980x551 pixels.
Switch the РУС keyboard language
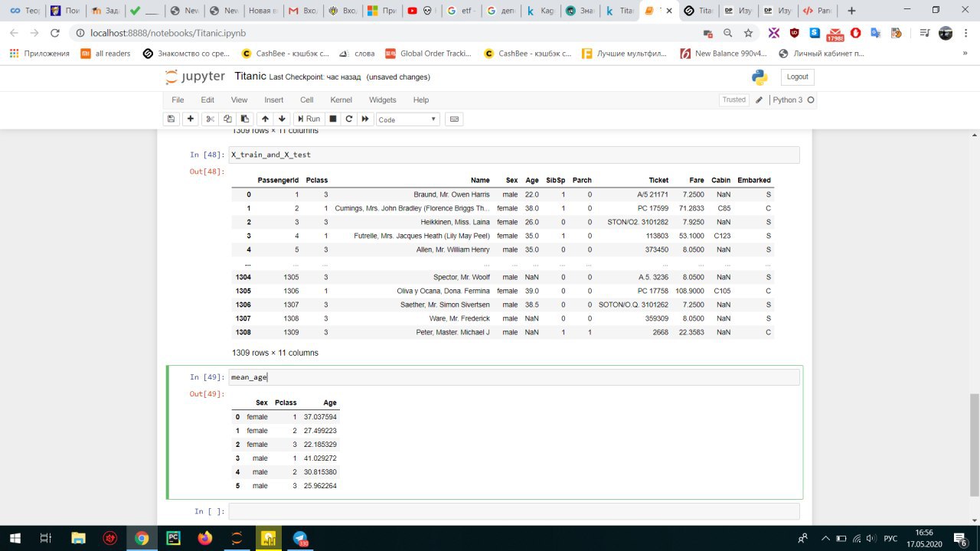click(x=890, y=538)
